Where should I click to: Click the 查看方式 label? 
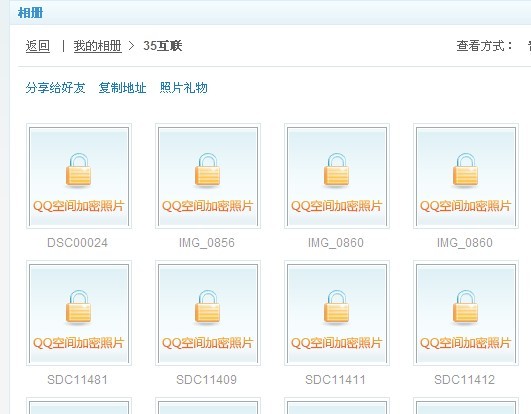(x=485, y=46)
